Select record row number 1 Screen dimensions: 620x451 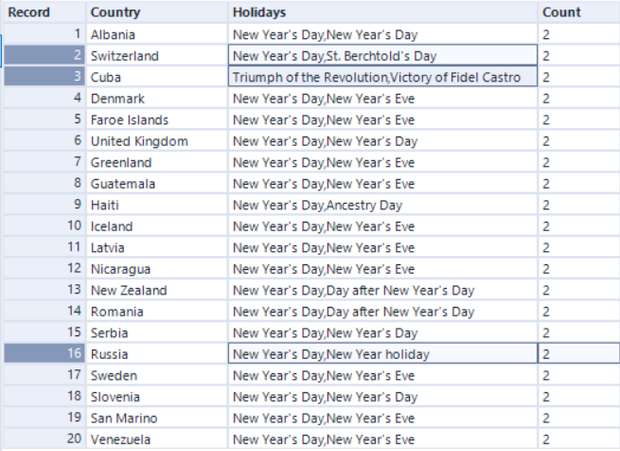(42, 34)
